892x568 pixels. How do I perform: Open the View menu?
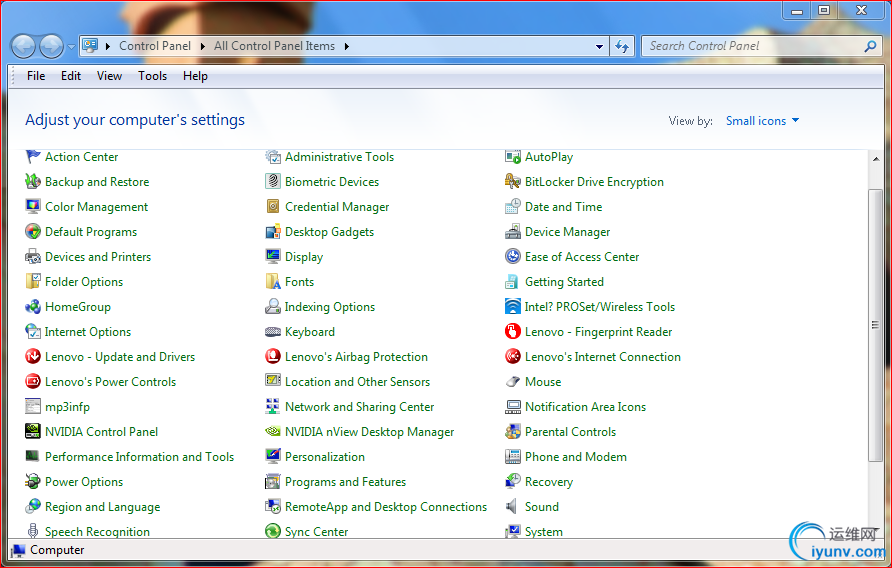pos(109,76)
